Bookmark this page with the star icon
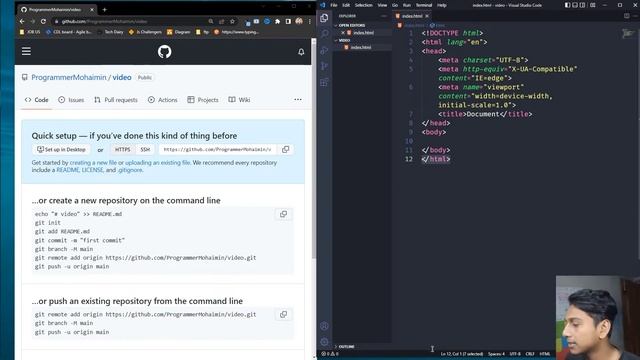Screen dimensions: 640x360 point(232,21)
